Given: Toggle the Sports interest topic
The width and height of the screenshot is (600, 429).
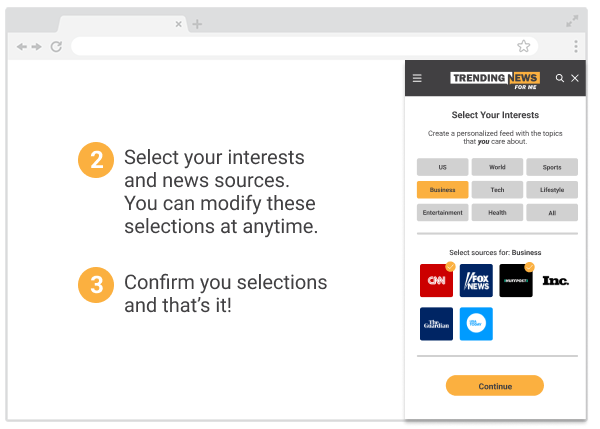Looking at the screenshot, I should (552, 167).
